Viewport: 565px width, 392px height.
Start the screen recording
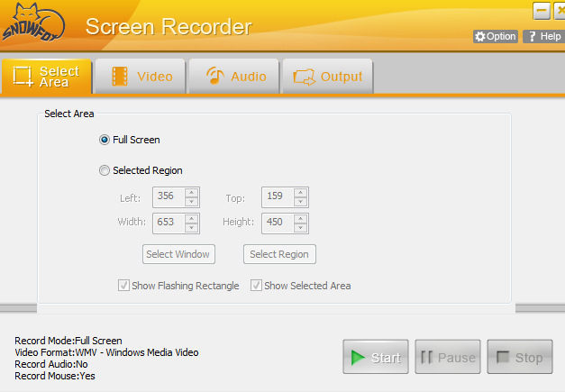[376, 357]
